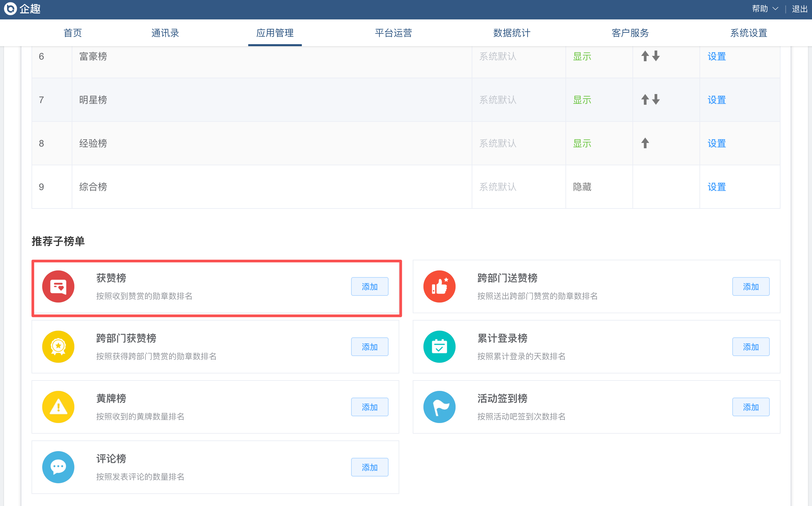
Task: Click the 黄牌榜 warning triangle icon
Action: tap(58, 407)
